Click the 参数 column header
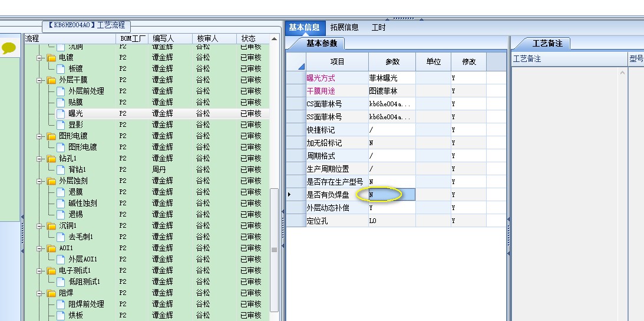This screenshot has height=321, width=644. [x=392, y=62]
